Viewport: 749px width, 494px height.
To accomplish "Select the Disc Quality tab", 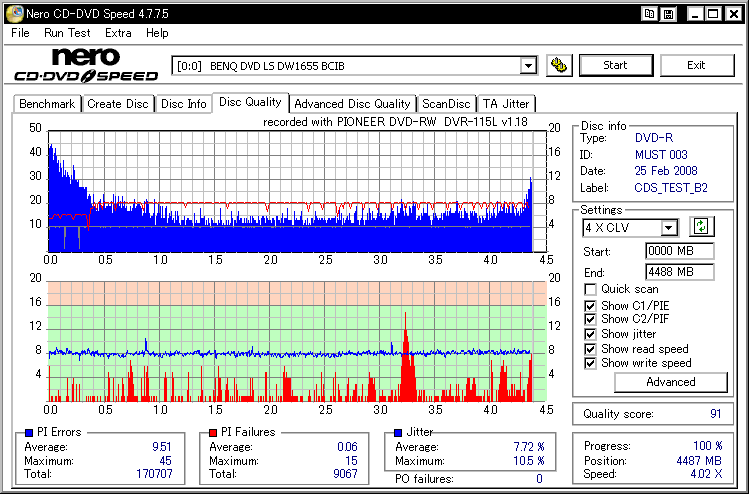I will click(250, 102).
